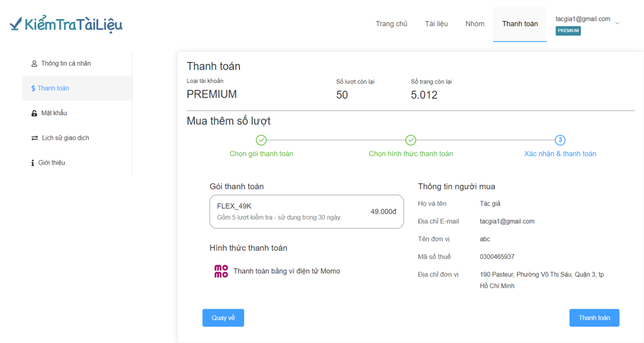Viewport: 644px width, 343px height.
Task: Click the exchange arrows icon for Lịch sử giao dịch
Action: click(x=35, y=138)
